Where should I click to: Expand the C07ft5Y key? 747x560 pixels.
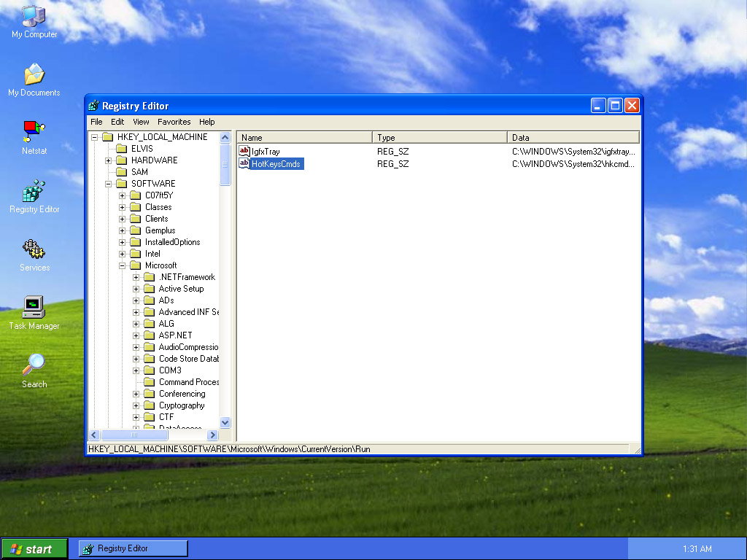coord(122,195)
